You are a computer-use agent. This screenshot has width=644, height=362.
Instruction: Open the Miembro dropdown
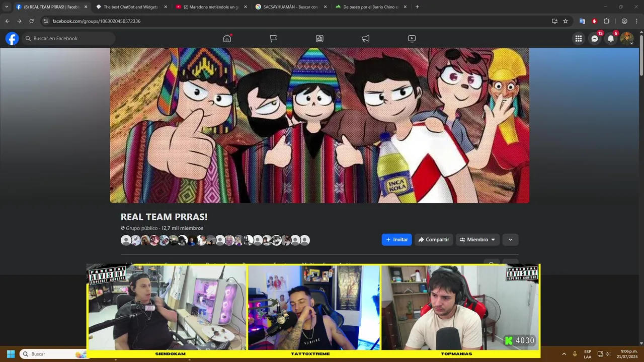tap(477, 240)
